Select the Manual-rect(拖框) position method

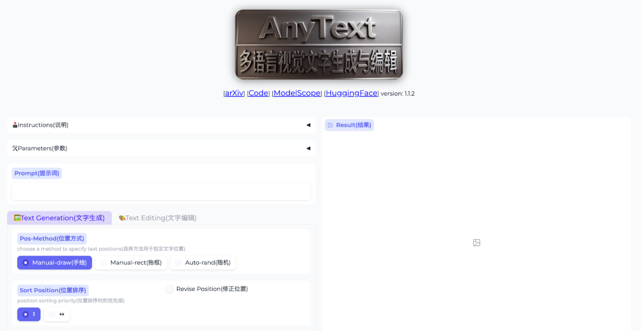[x=131, y=262]
